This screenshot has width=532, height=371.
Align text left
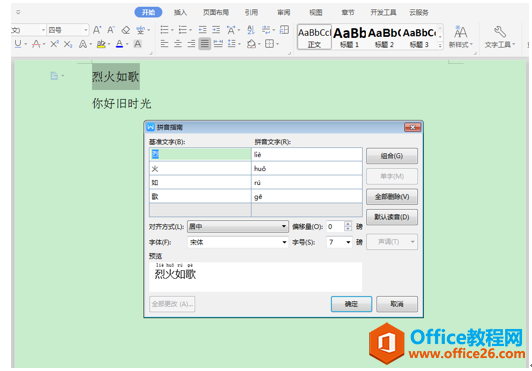coord(165,44)
